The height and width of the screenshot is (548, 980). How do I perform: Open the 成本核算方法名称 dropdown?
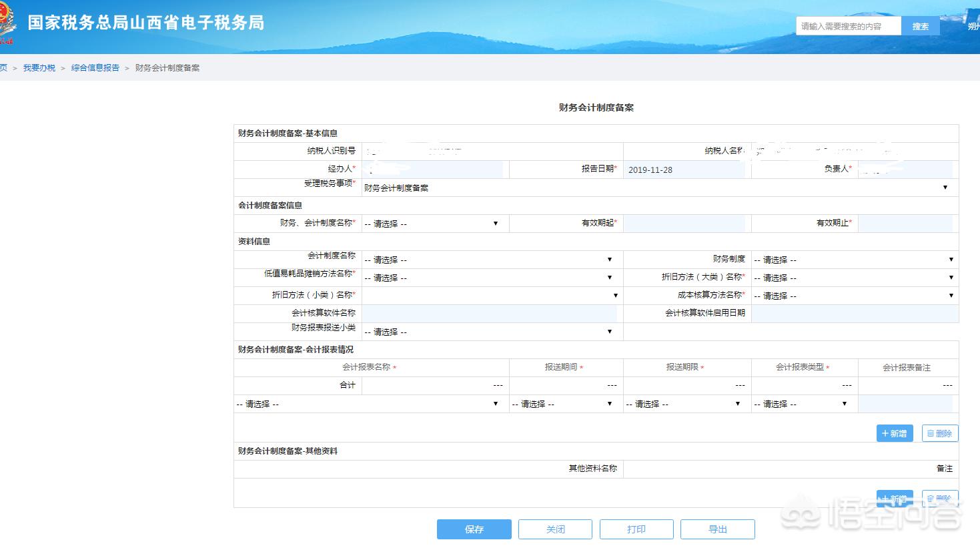tap(951, 295)
